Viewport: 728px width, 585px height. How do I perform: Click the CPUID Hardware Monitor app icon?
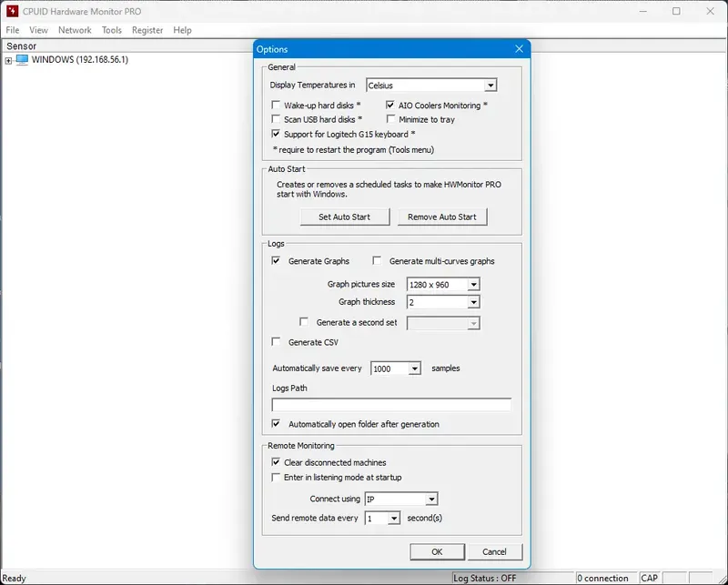click(x=12, y=11)
